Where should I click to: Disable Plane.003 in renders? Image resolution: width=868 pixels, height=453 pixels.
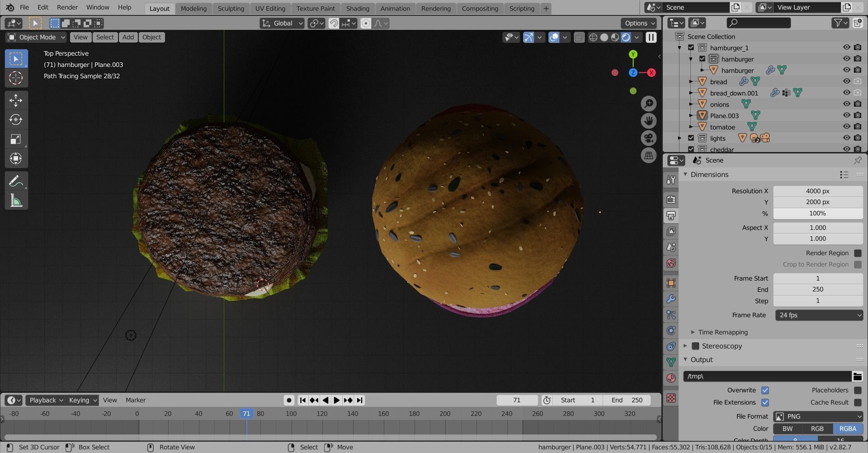pos(858,115)
